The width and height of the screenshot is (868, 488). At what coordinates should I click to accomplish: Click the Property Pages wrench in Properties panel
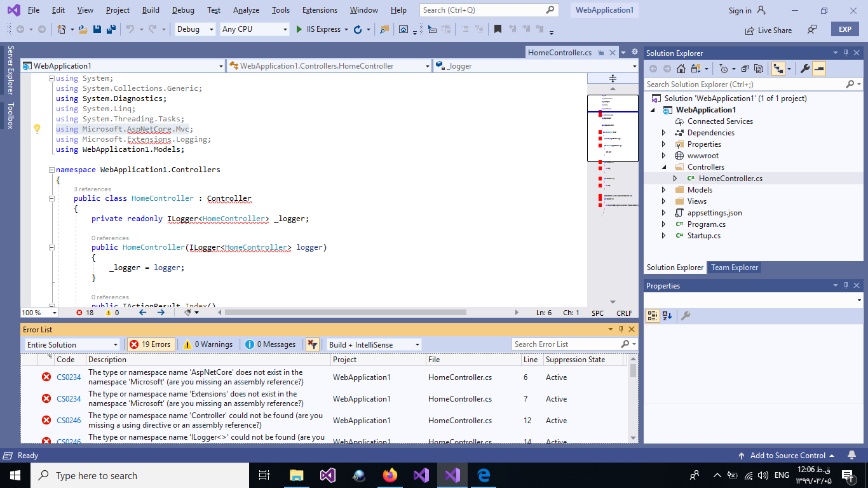686,316
